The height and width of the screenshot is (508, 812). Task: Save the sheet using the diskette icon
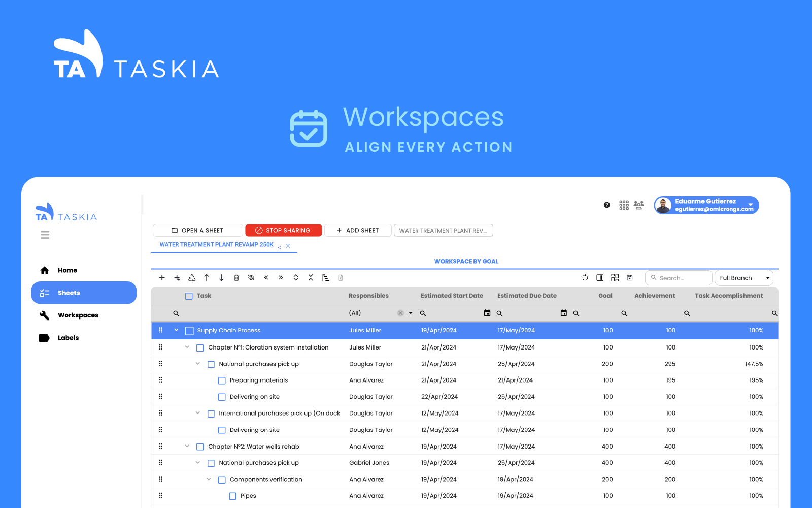[630, 277]
